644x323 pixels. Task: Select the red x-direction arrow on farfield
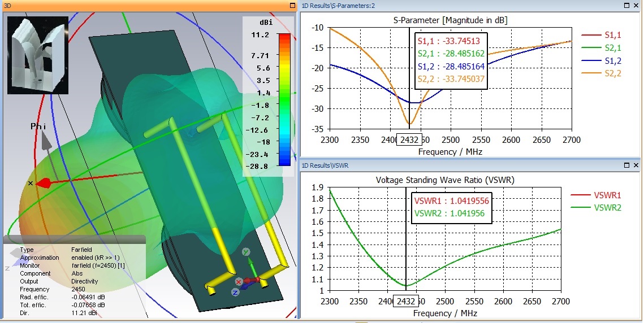coord(44,183)
